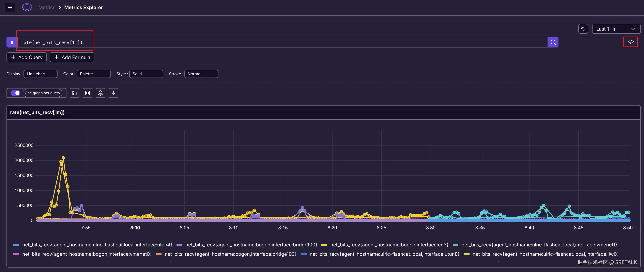This screenshot has width=644, height=272.
Task: Open the hamburger navigation menu
Action: (x=10, y=8)
